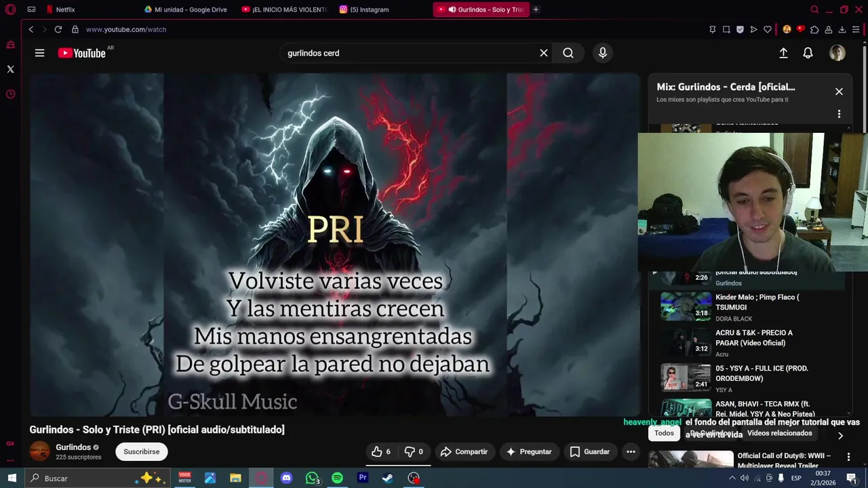Screen dimensions: 868x488
Task: Save the video with Guardar
Action: click(x=590, y=451)
